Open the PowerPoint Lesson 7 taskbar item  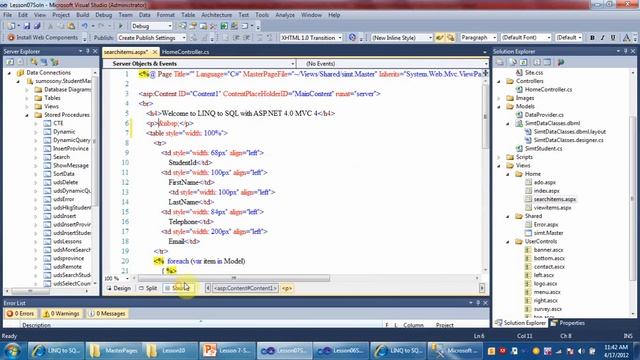click(227, 351)
